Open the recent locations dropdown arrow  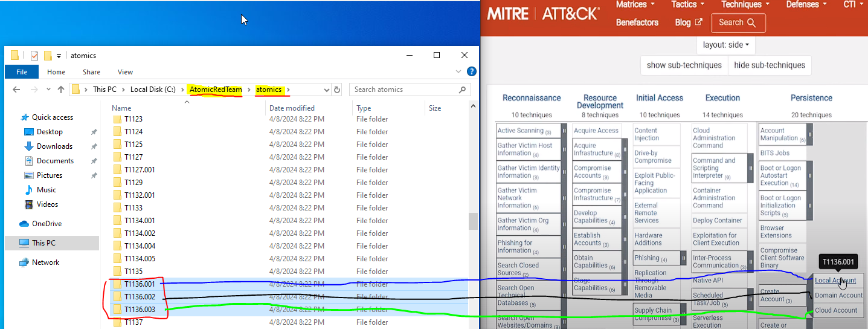(x=48, y=90)
